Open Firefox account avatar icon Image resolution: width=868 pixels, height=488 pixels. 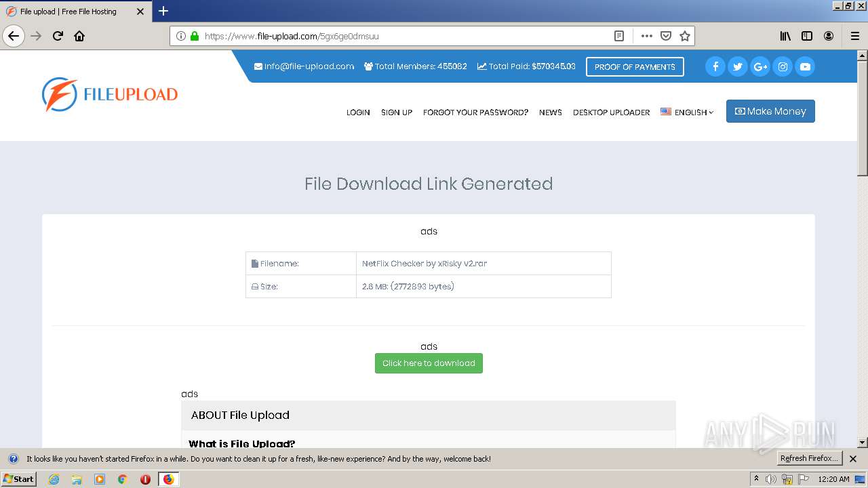coord(829,36)
